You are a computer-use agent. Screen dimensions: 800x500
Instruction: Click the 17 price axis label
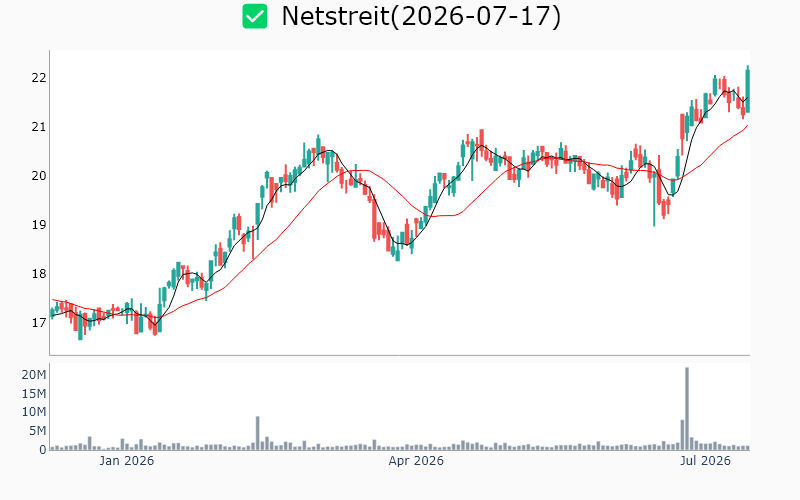pos(39,323)
